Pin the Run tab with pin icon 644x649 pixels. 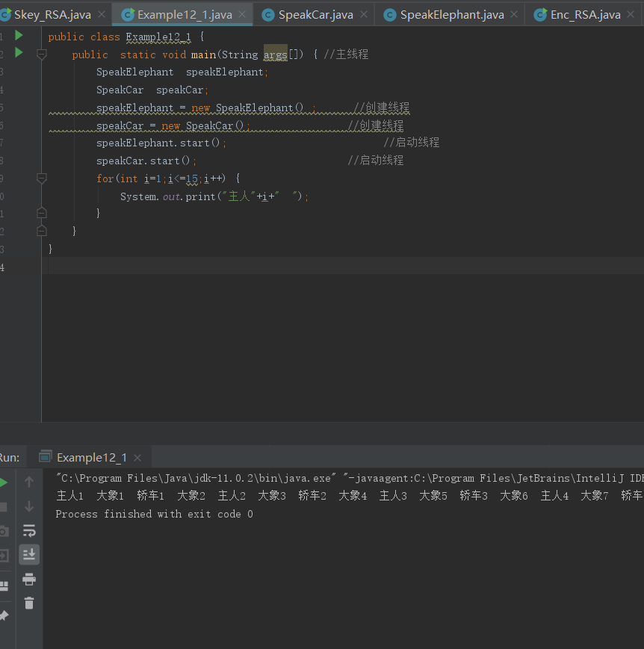coord(4,615)
